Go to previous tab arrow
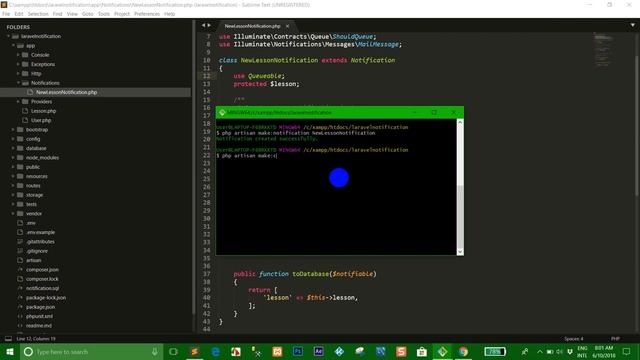 pyautogui.click(x=203, y=25)
